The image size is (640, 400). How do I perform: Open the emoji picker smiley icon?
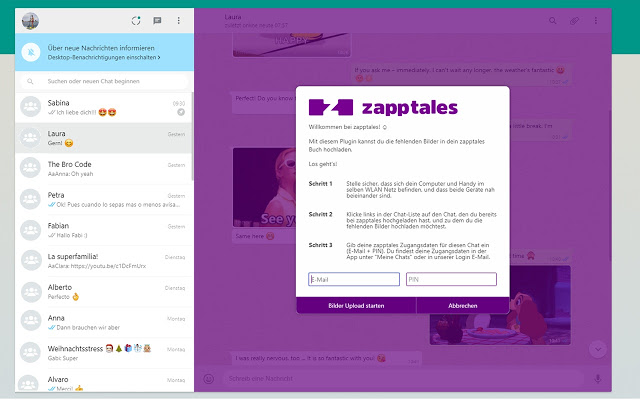(209, 379)
